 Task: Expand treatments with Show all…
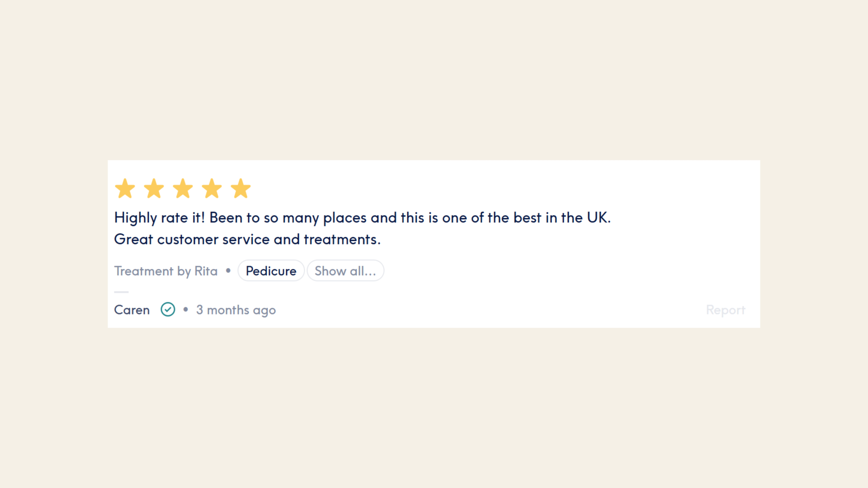click(x=345, y=271)
